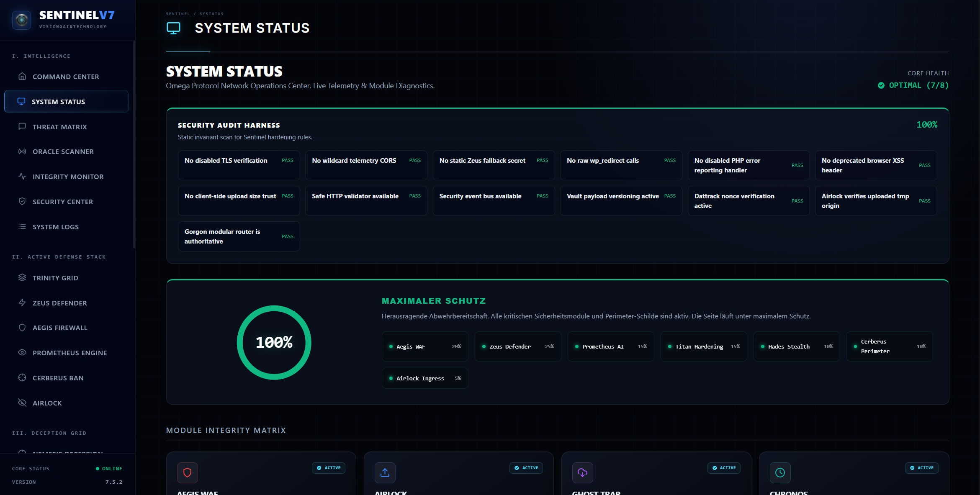Open Airlock module in sidebar
Viewport: 980px width, 495px height.
tap(66, 403)
